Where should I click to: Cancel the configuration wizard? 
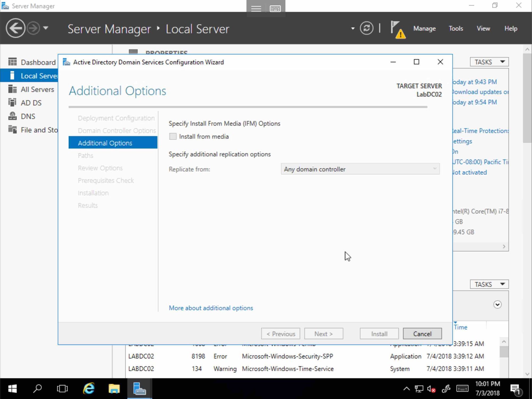coord(422,334)
